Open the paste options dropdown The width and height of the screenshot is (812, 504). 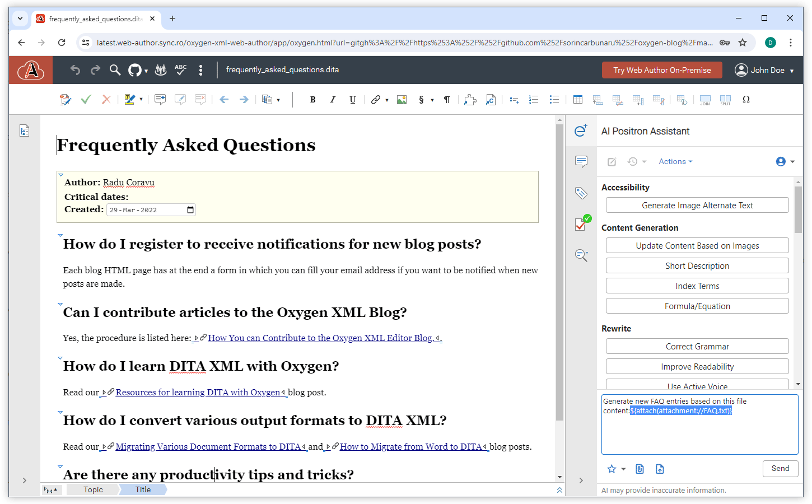tap(278, 100)
